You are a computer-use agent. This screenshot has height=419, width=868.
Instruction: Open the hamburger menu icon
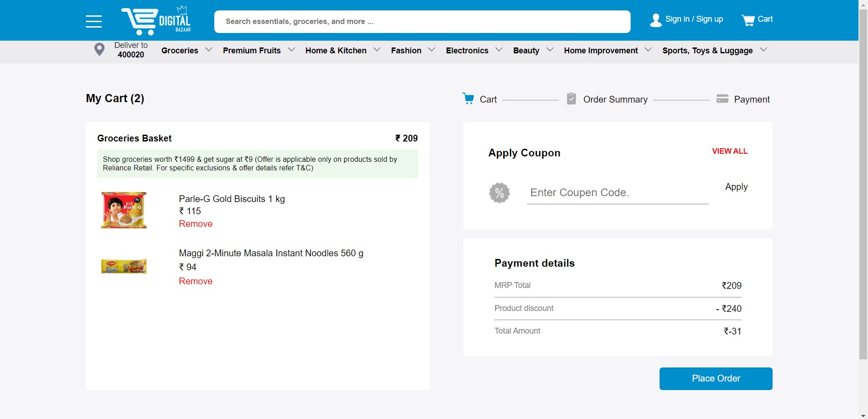pos(94,21)
